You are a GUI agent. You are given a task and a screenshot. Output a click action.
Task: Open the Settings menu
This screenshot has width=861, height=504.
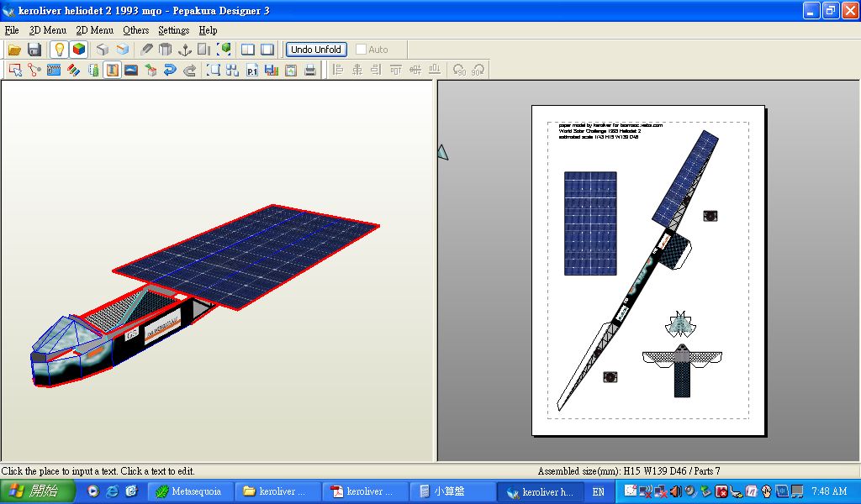(x=173, y=30)
